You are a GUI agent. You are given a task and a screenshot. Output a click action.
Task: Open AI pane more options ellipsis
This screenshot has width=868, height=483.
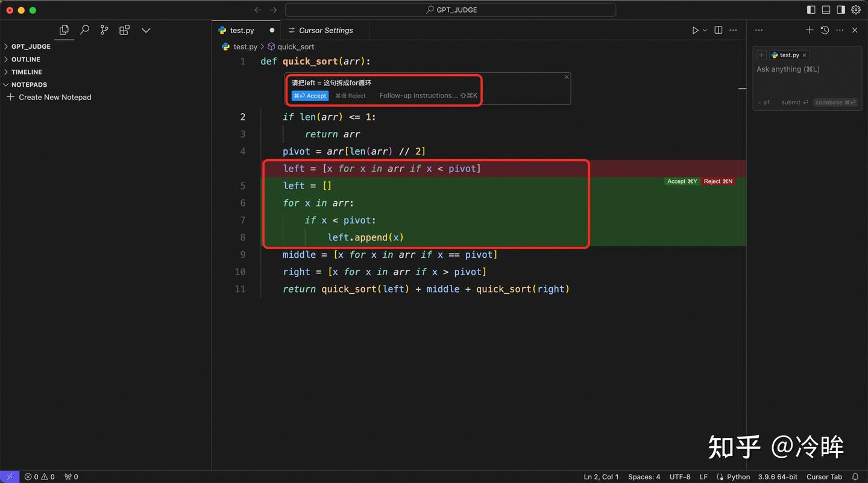[x=840, y=30]
